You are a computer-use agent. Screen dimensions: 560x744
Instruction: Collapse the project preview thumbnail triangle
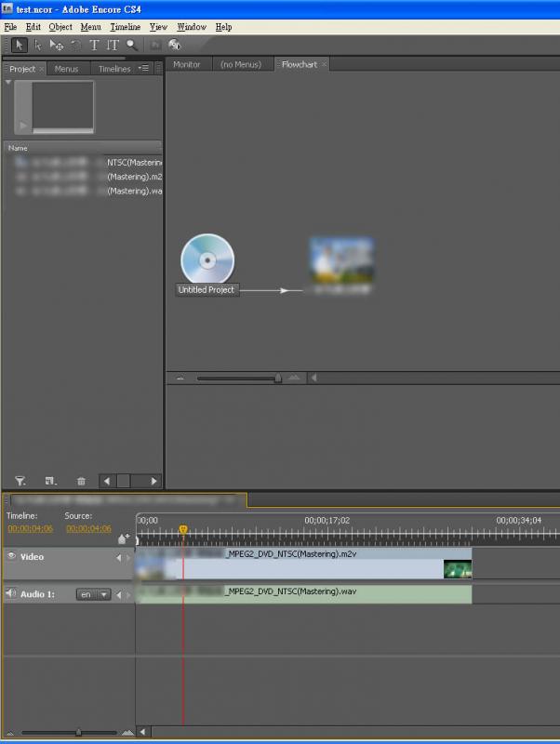pyautogui.click(x=8, y=82)
